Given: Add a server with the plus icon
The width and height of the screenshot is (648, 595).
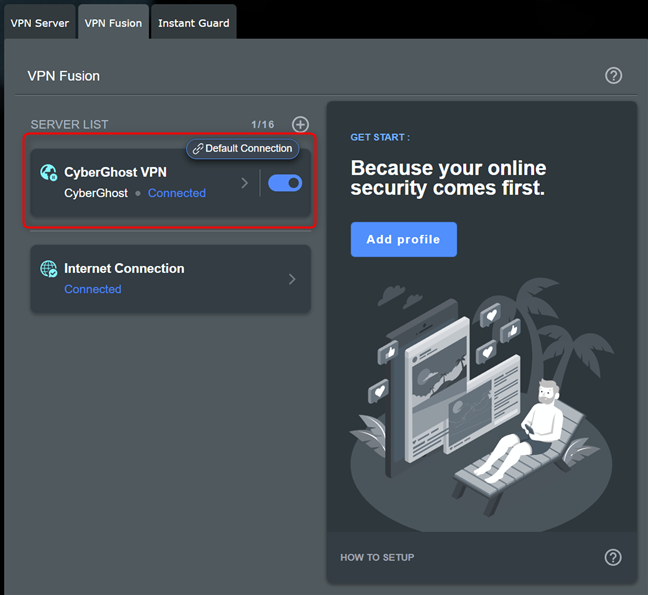Looking at the screenshot, I should (x=300, y=124).
